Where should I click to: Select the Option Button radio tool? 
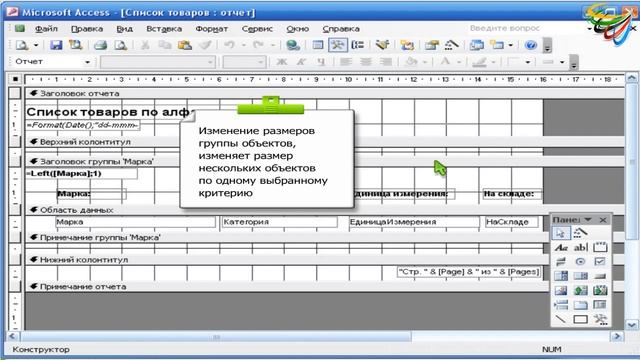point(580,262)
